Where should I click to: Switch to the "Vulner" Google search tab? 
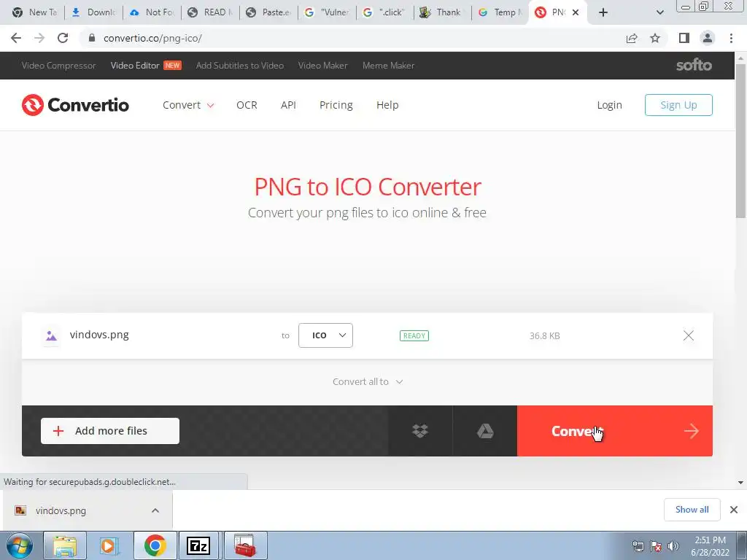328,12
